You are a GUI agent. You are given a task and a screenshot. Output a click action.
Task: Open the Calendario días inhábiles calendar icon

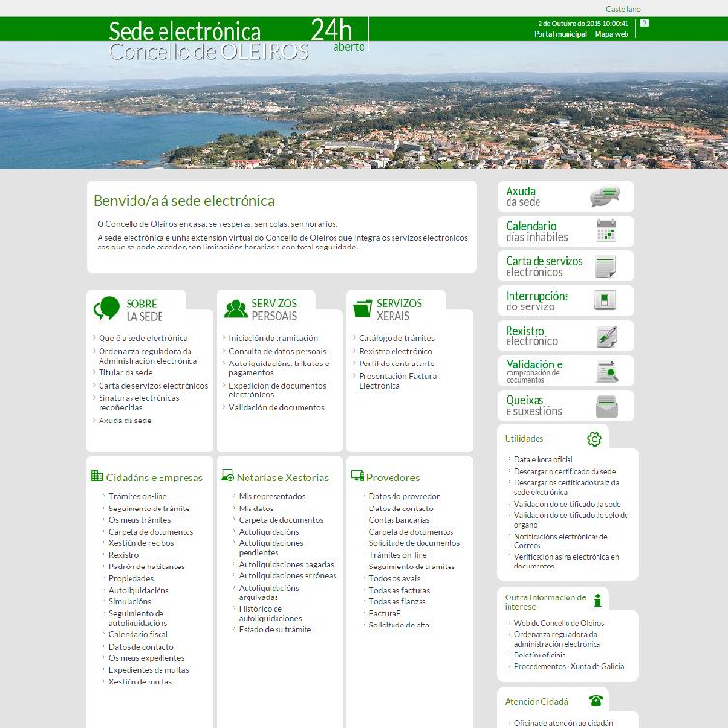click(x=606, y=231)
